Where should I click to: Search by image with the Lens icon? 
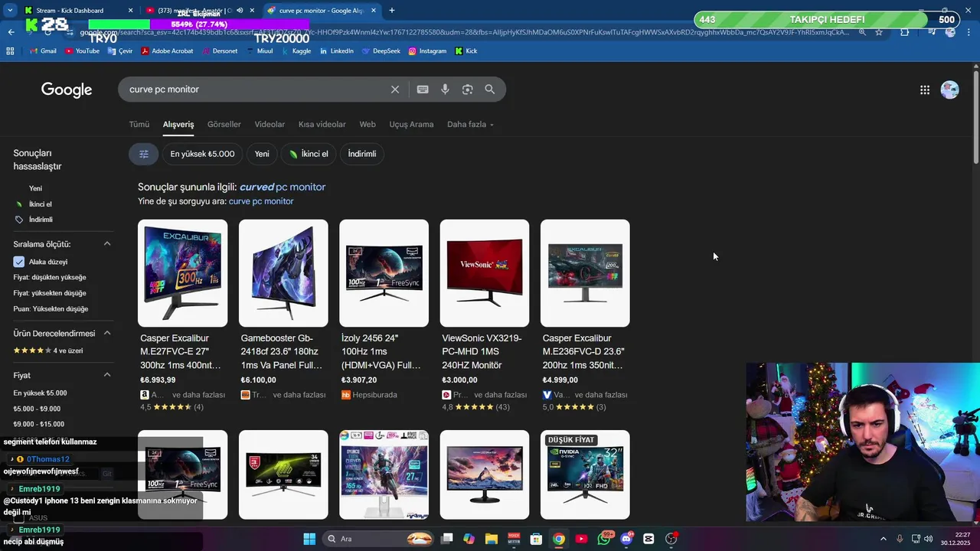[467, 90]
